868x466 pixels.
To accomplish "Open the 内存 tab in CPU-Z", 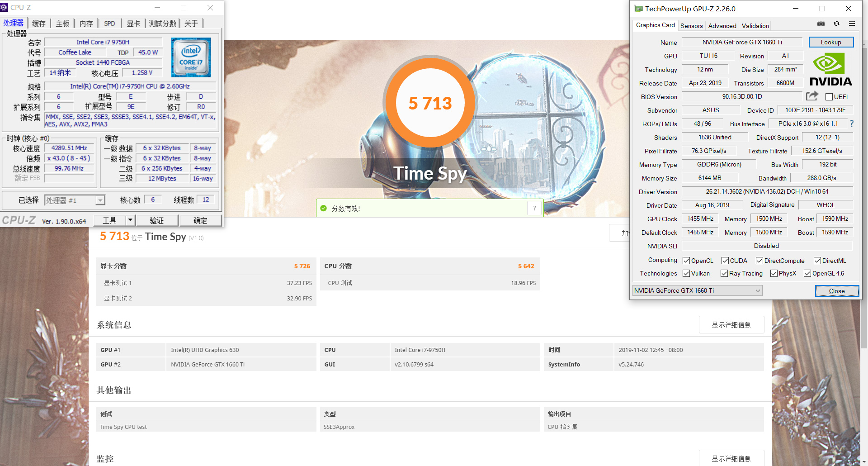I will (86, 24).
